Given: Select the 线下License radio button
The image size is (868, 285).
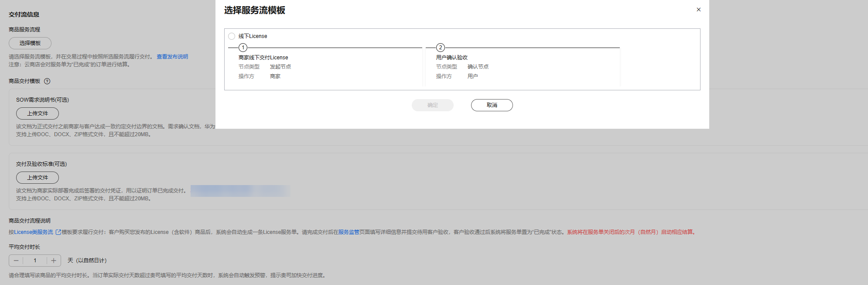Looking at the screenshot, I should coord(232,36).
